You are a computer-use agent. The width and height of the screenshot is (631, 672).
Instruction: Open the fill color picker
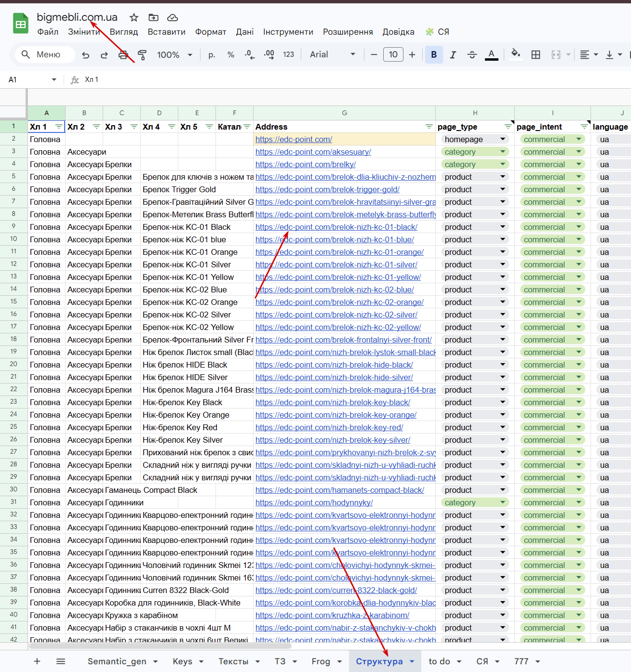pyautogui.click(x=516, y=54)
